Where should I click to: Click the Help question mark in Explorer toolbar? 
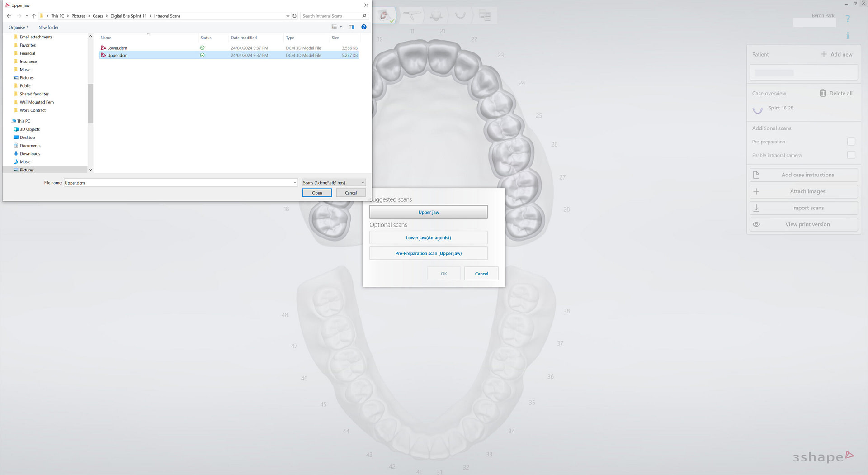364,27
